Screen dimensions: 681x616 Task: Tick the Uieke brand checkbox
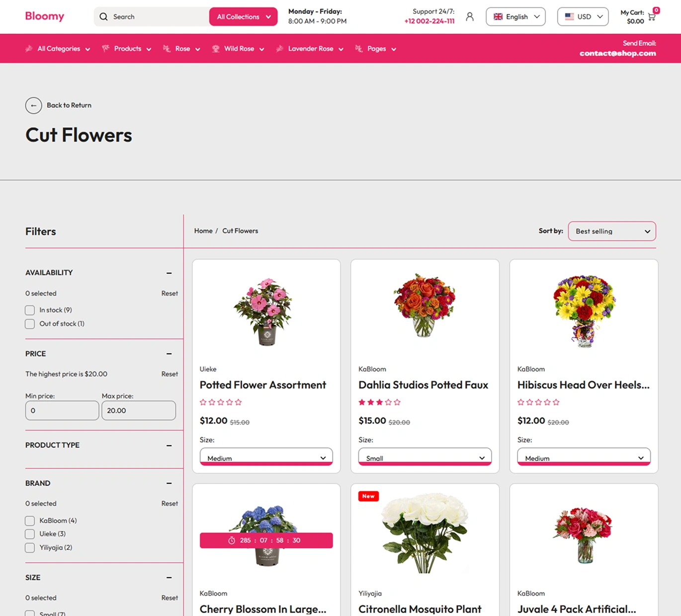click(30, 534)
